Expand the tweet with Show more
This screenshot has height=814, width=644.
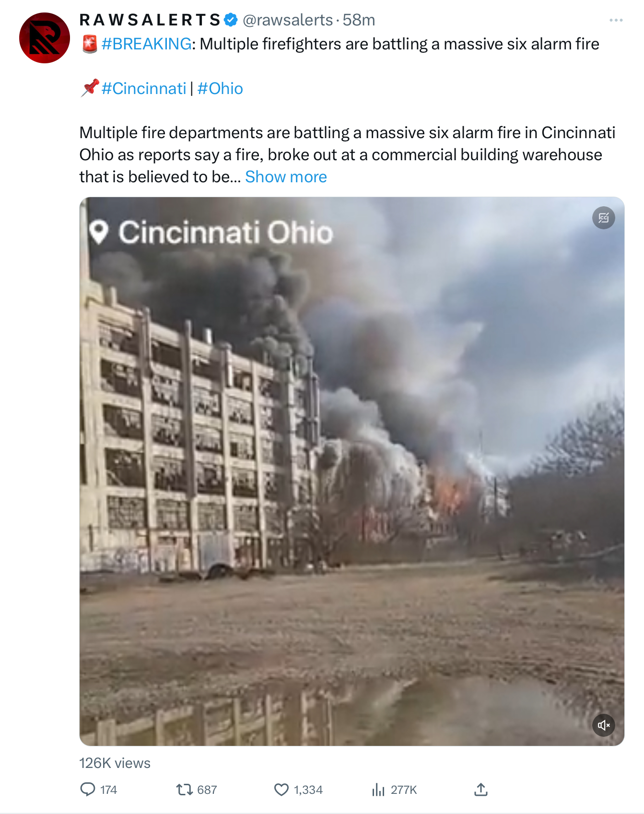[x=286, y=177]
